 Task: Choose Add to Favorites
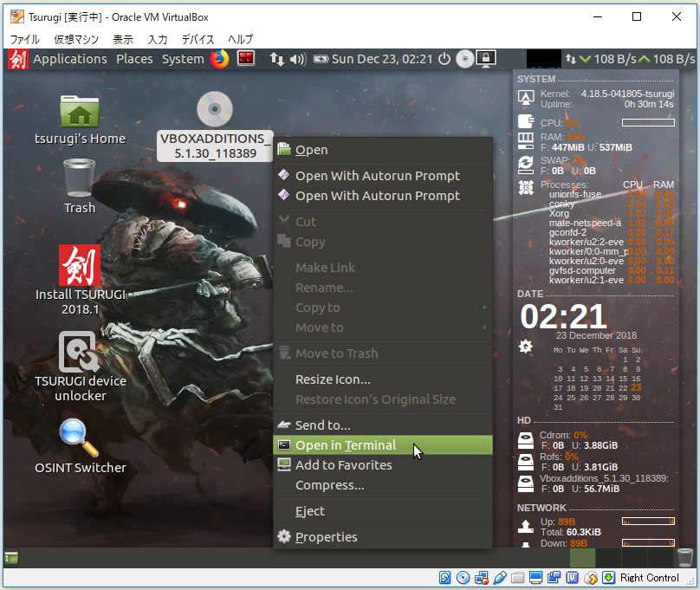383,465
